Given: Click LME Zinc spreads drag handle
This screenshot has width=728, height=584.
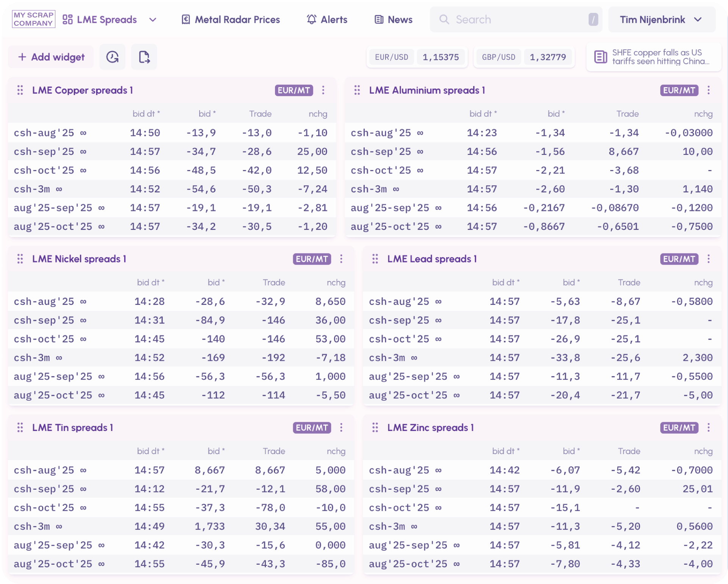Looking at the screenshot, I should pos(375,428).
